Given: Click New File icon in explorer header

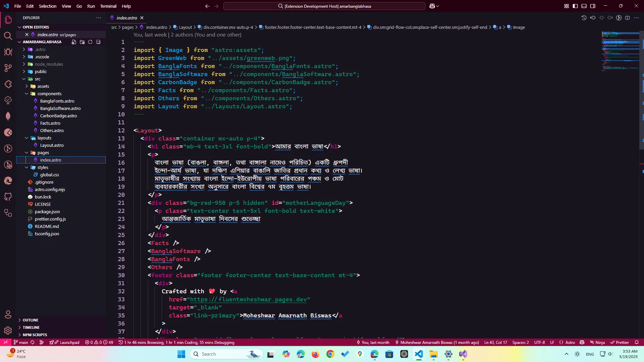Looking at the screenshot, I should point(74,42).
